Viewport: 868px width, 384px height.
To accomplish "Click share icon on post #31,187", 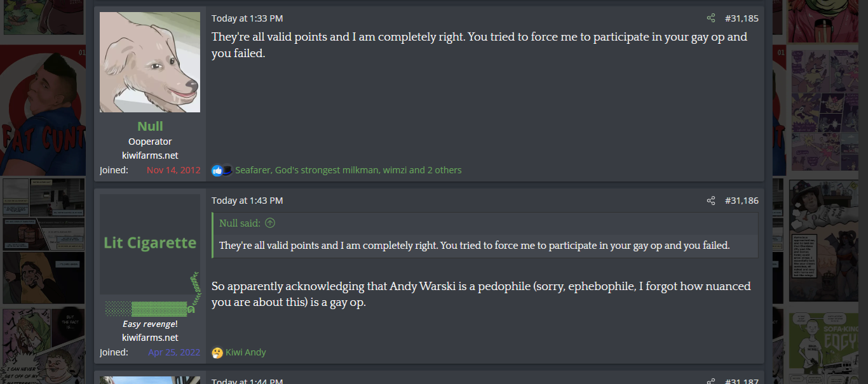I will click(711, 381).
